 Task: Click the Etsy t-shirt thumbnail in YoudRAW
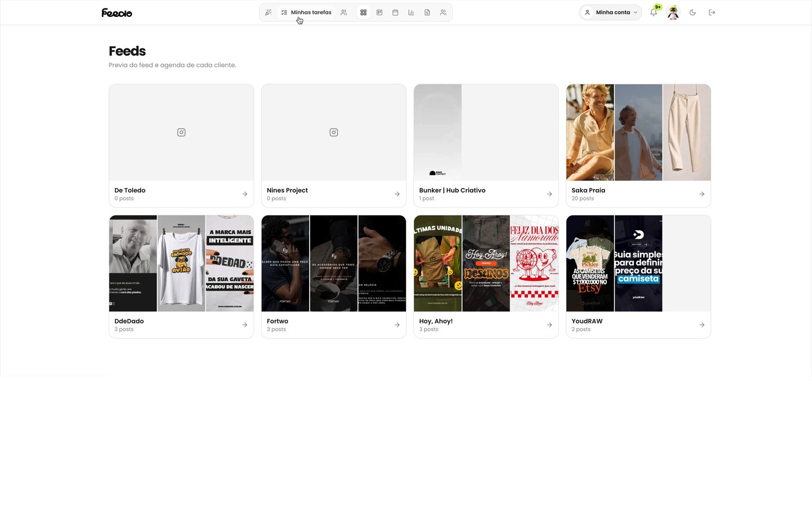[590, 264]
